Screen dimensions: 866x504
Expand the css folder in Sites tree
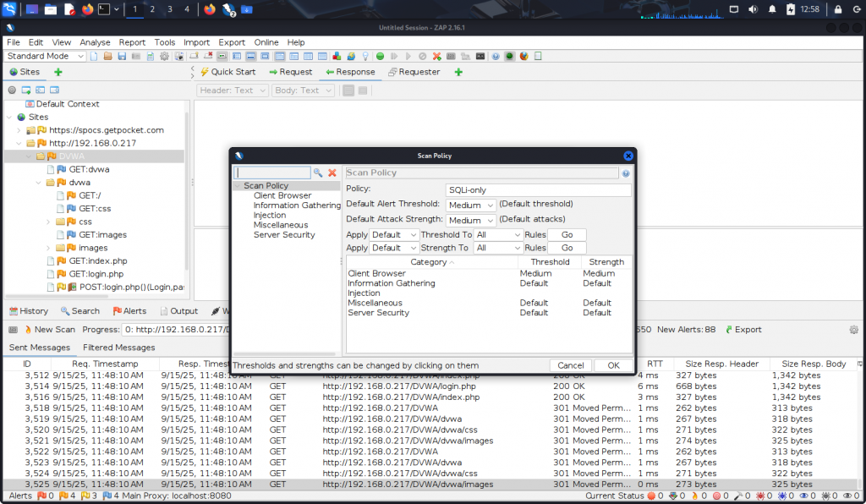pyautogui.click(x=48, y=222)
